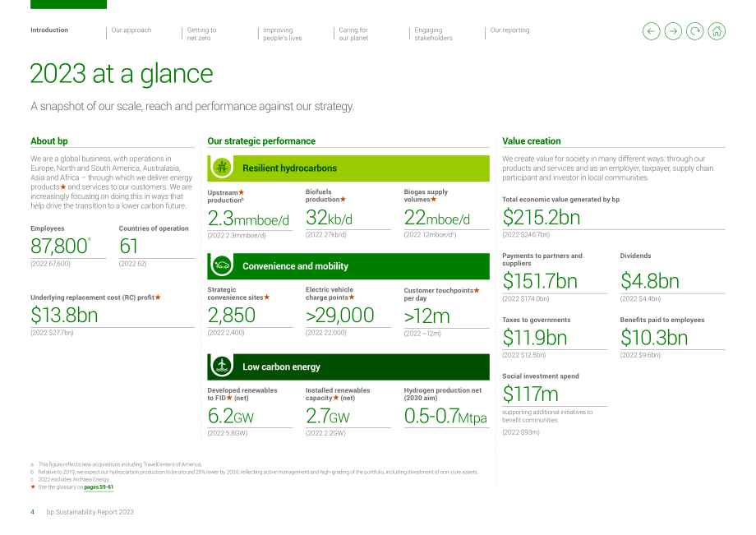
Task: Click the Taxes to governments $11.9bn figure
Action: pyautogui.click(x=534, y=338)
